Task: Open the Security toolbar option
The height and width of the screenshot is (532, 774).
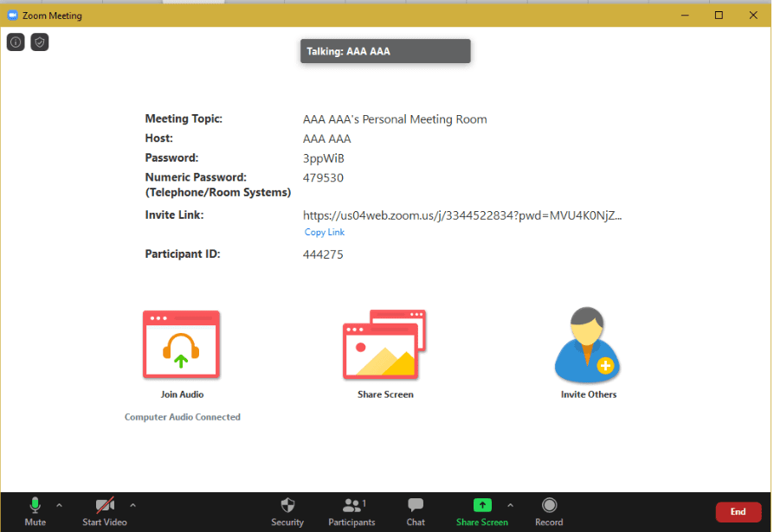Action: pyautogui.click(x=287, y=510)
